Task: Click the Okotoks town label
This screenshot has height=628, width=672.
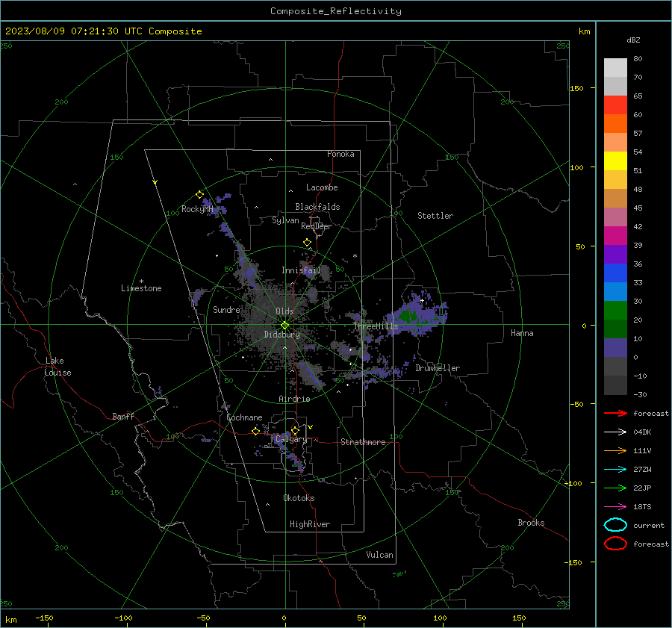Action: (299, 497)
